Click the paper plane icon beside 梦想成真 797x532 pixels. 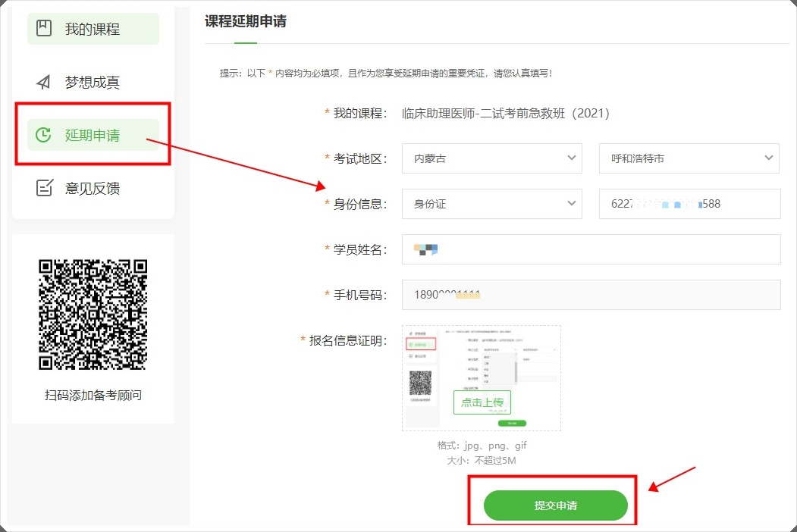[x=44, y=82]
